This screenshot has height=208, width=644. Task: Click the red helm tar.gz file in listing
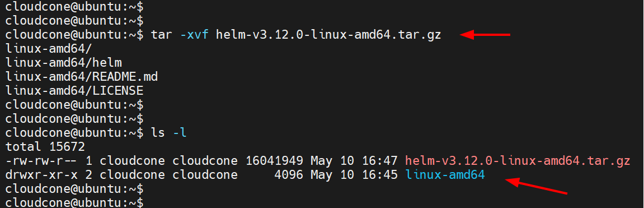click(518, 161)
